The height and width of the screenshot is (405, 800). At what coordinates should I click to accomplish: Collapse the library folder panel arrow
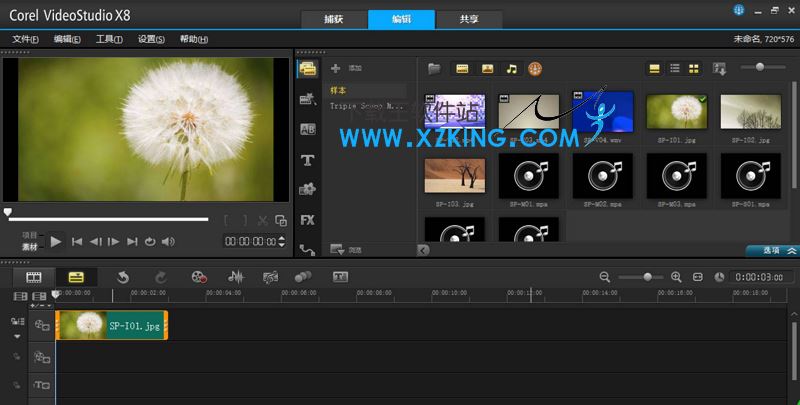423,249
